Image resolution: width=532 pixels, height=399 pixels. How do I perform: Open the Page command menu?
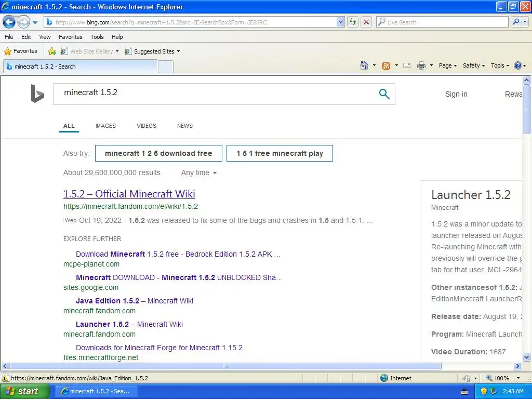pos(447,65)
